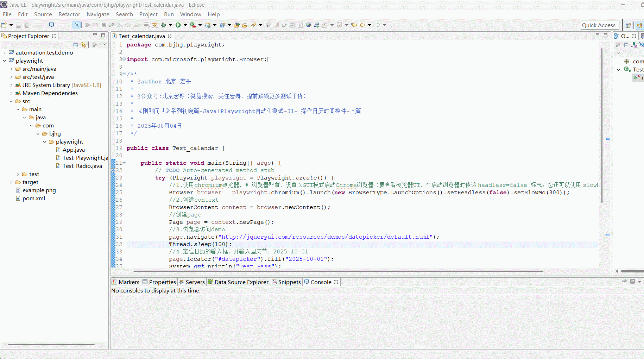Click the Quick Access field
The height and width of the screenshot is (359, 644).
click(x=599, y=25)
